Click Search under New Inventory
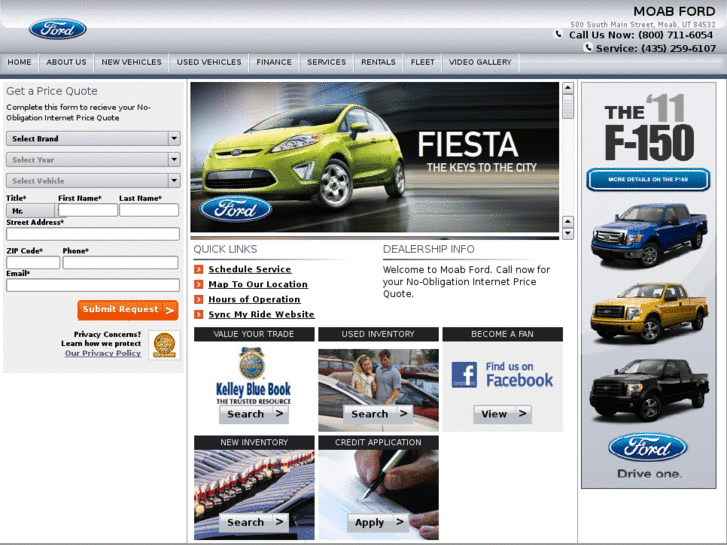 click(x=254, y=522)
